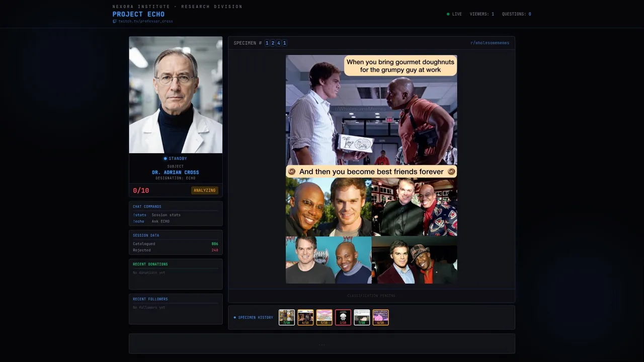Click the Ask ECHO description
This screenshot has height=362, width=644.
tap(160, 221)
